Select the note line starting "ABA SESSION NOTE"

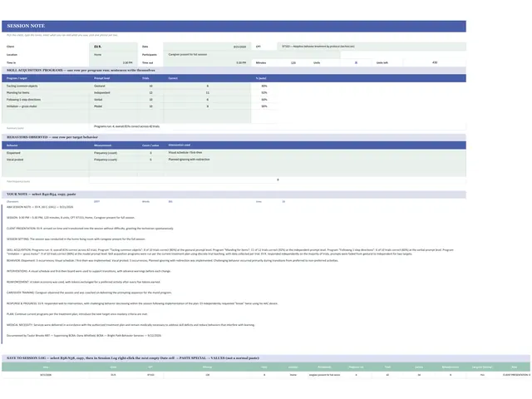tap(40, 207)
